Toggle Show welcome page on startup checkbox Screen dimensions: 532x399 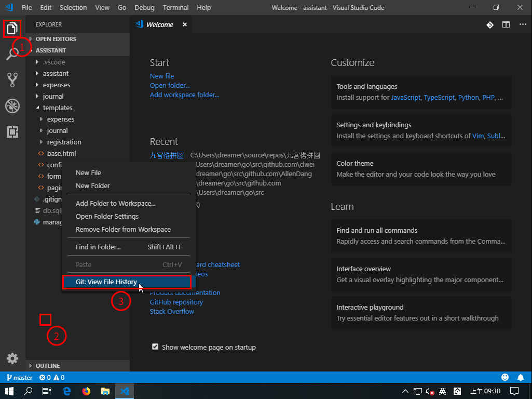point(155,347)
